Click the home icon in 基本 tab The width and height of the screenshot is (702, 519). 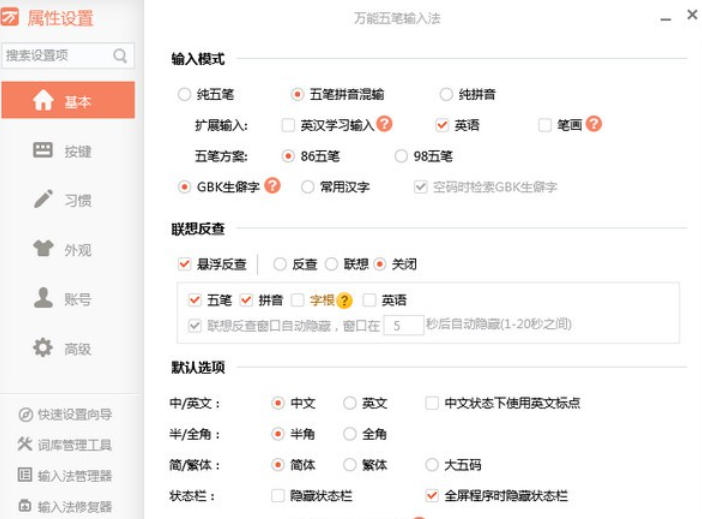[43, 100]
